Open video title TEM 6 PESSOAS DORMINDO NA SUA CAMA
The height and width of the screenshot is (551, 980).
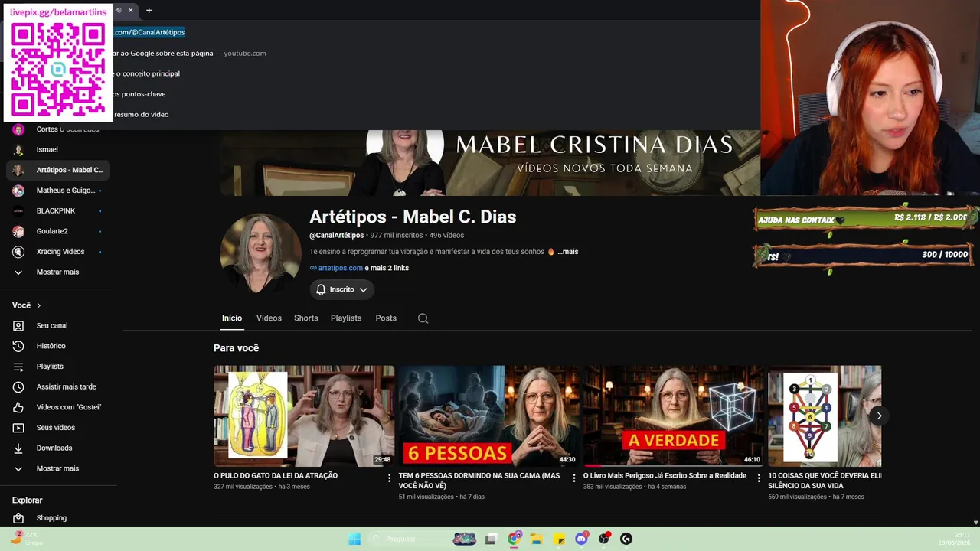[x=479, y=481]
